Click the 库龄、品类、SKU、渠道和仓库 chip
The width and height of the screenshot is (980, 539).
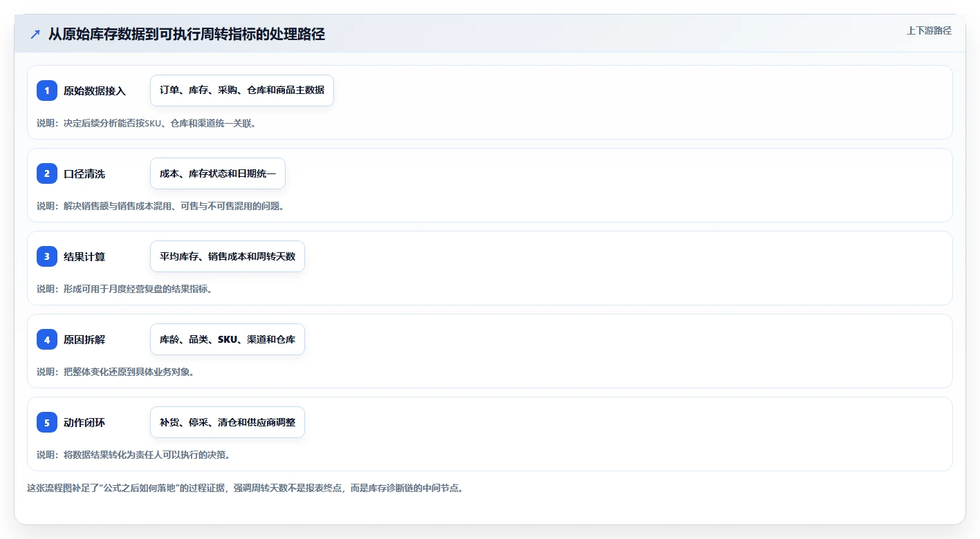228,339
